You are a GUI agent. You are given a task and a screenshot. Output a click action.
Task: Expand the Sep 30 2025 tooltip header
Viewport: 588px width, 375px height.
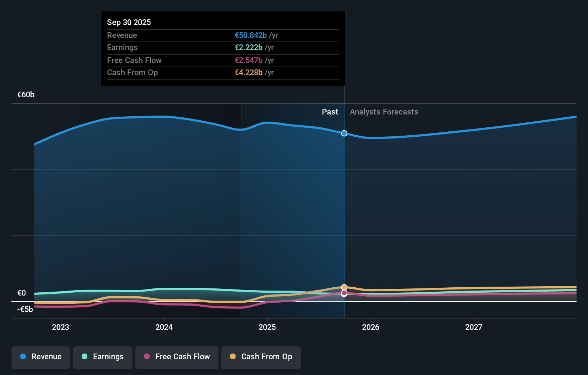129,22
